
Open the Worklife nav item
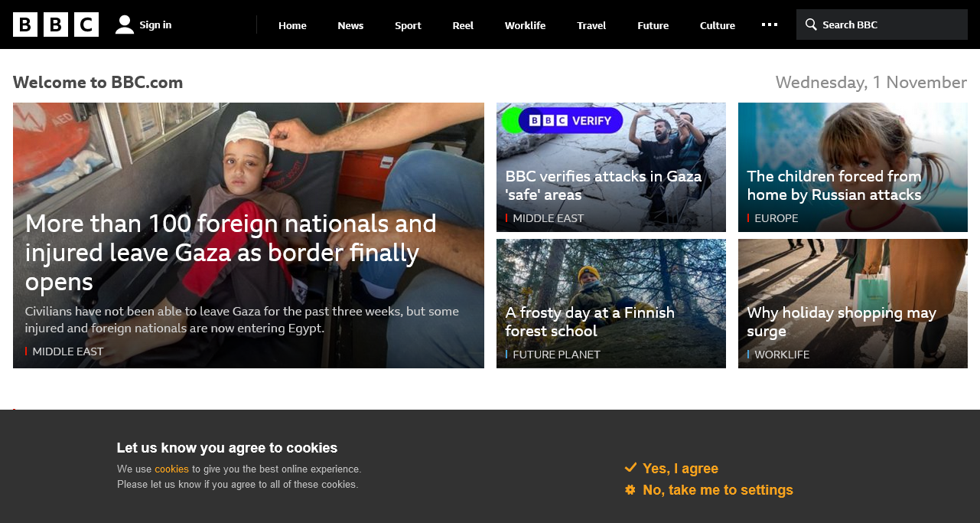click(x=525, y=25)
